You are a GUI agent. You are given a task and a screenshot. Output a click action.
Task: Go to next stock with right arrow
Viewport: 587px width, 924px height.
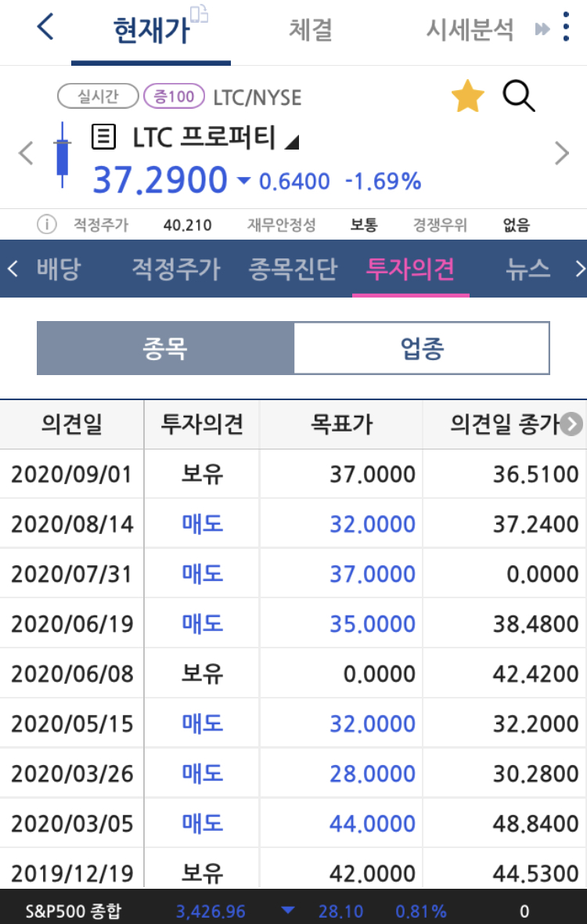click(562, 153)
